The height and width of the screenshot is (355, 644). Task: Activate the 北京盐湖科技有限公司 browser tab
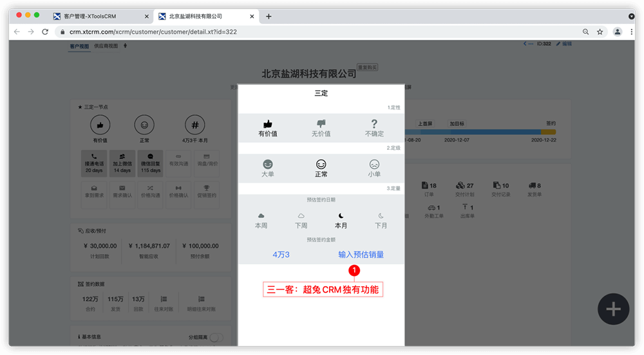[206, 16]
